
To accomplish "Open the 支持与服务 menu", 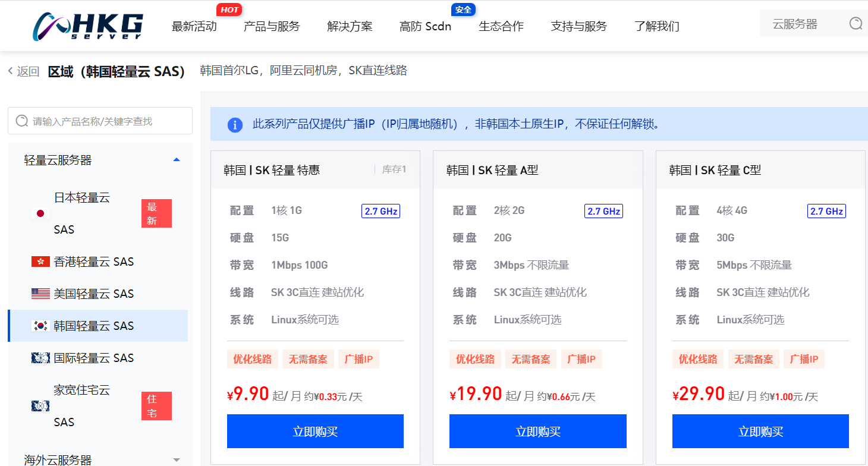I will point(579,26).
